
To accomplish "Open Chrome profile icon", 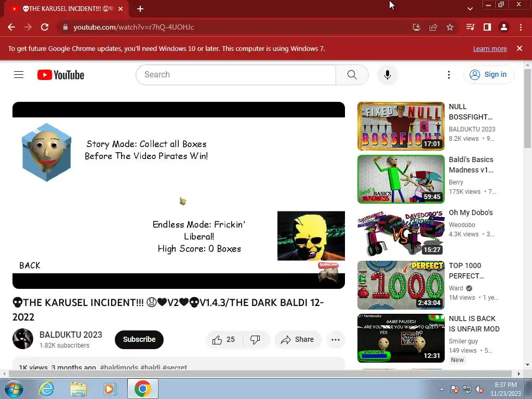I will [504, 27].
